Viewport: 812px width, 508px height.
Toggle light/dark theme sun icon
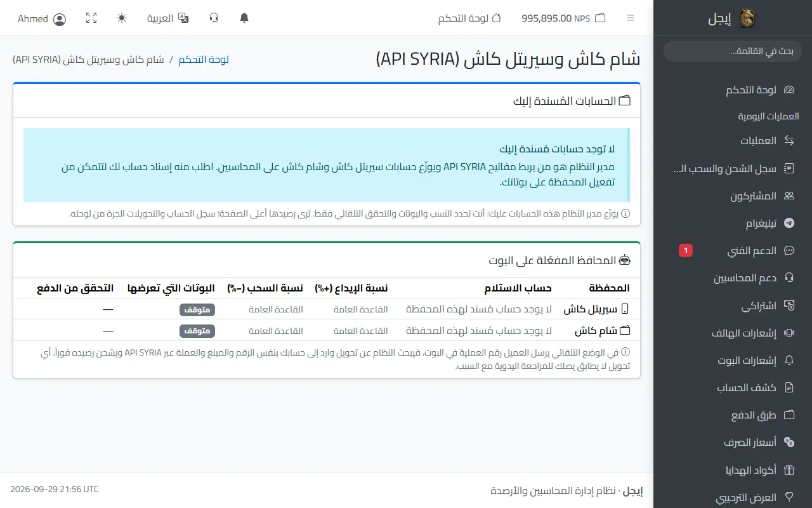tap(122, 18)
